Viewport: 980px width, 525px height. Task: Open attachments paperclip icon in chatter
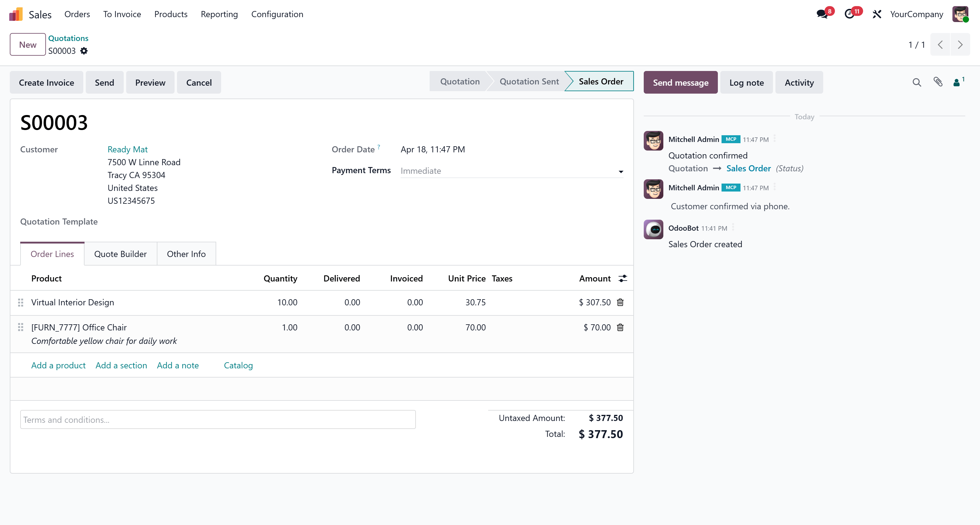[938, 82]
